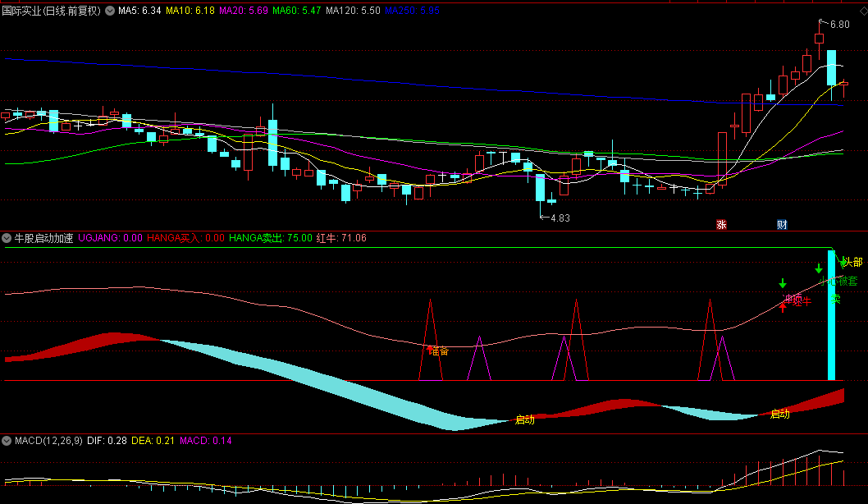Expand the 牛股启动加速 indicator panel menu

coord(7,238)
